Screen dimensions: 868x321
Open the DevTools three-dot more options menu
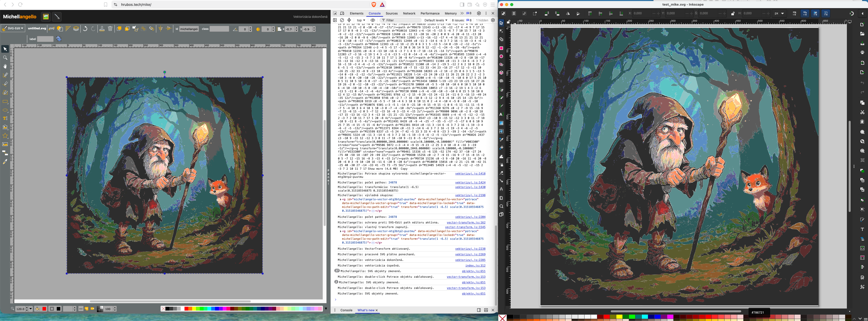click(486, 13)
